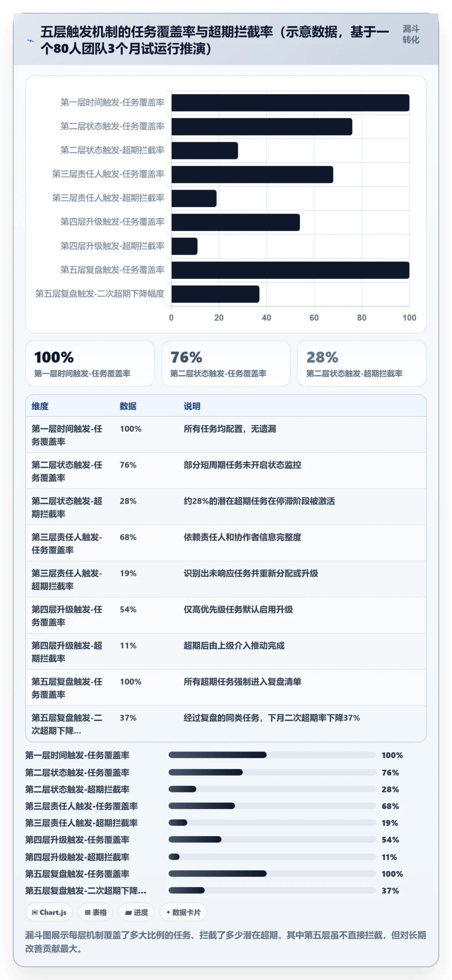Click the progress bar showing 68%
Screen dimensions: 452x980
pos(272,806)
